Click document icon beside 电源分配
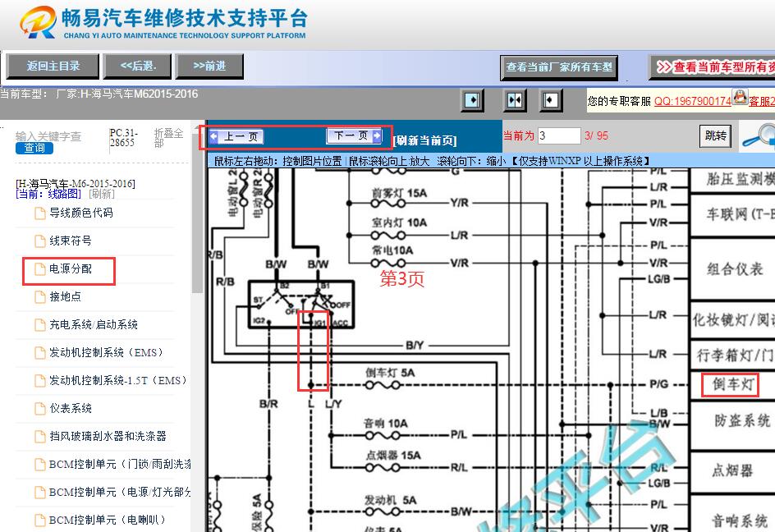The width and height of the screenshot is (775, 532). click(x=40, y=269)
